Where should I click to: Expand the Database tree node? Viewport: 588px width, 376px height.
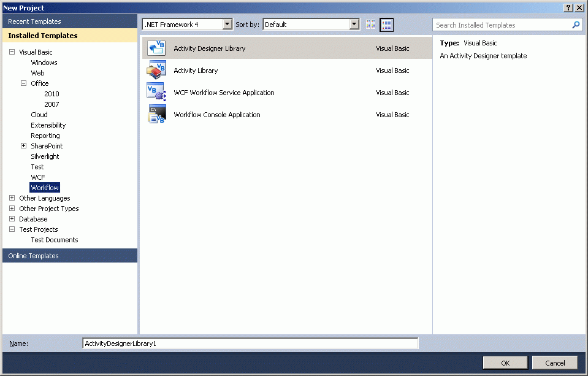pyautogui.click(x=12, y=219)
